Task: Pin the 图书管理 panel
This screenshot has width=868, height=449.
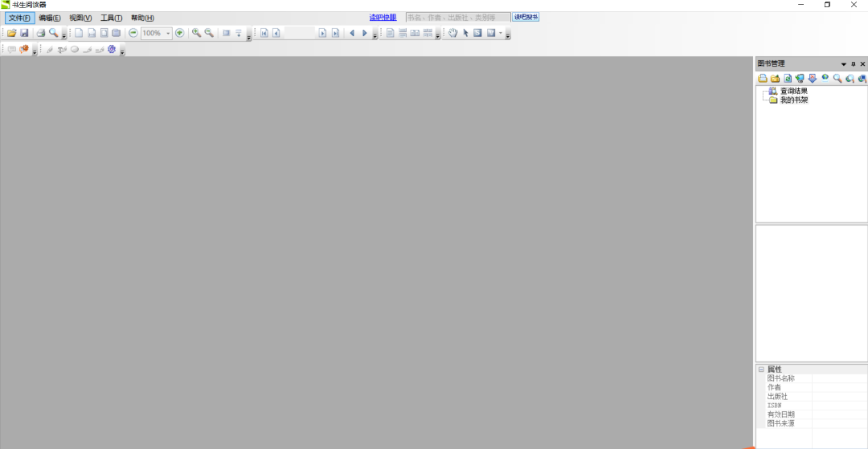Action: click(853, 64)
